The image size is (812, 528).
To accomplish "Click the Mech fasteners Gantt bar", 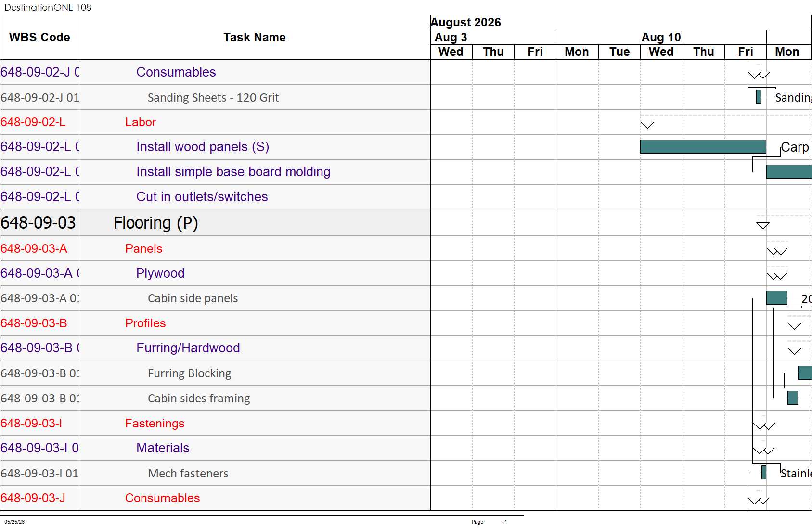I will point(764,472).
